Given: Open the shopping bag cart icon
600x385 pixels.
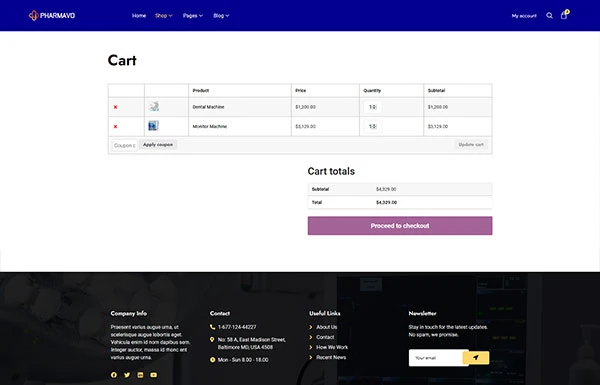Looking at the screenshot, I should [564, 15].
